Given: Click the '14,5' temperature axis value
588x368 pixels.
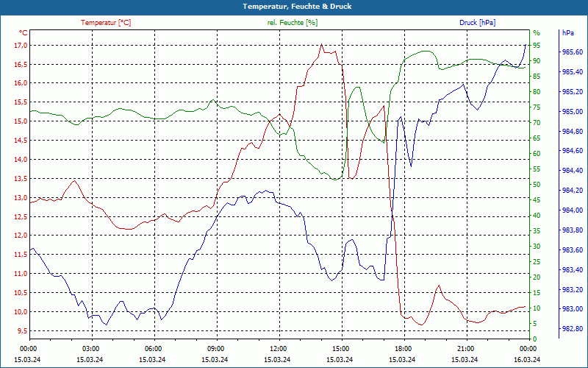Looking at the screenshot, I should 21,141.
